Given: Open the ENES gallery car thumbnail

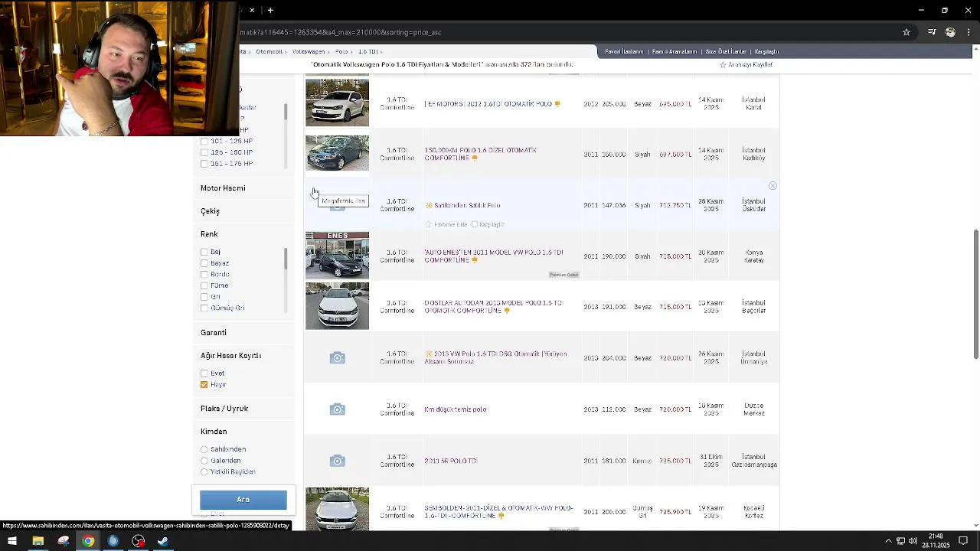Looking at the screenshot, I should pos(337,256).
